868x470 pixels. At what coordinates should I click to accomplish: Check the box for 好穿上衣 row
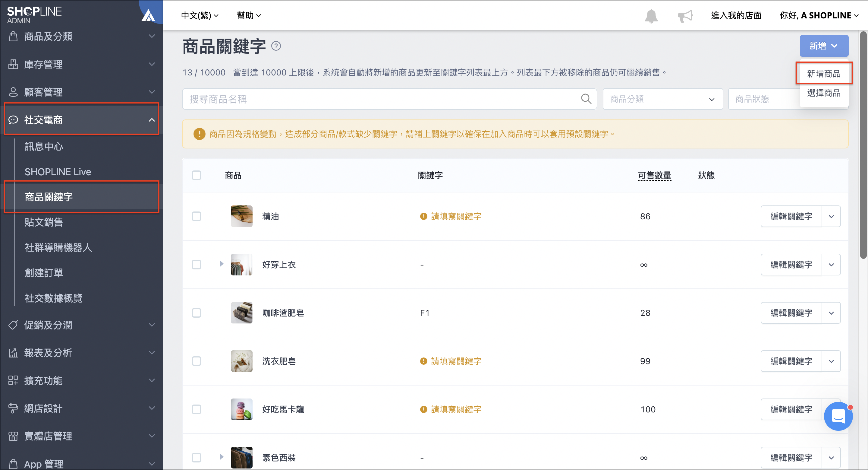point(197,264)
